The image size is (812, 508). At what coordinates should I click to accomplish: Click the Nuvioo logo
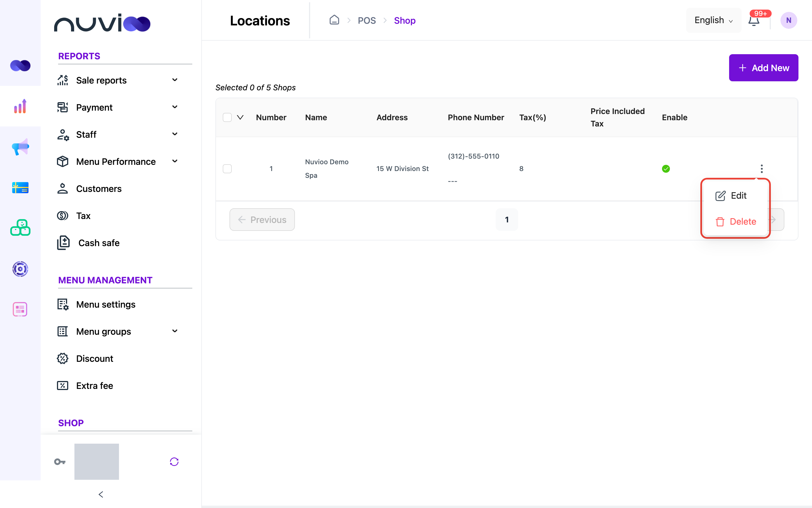[102, 23]
